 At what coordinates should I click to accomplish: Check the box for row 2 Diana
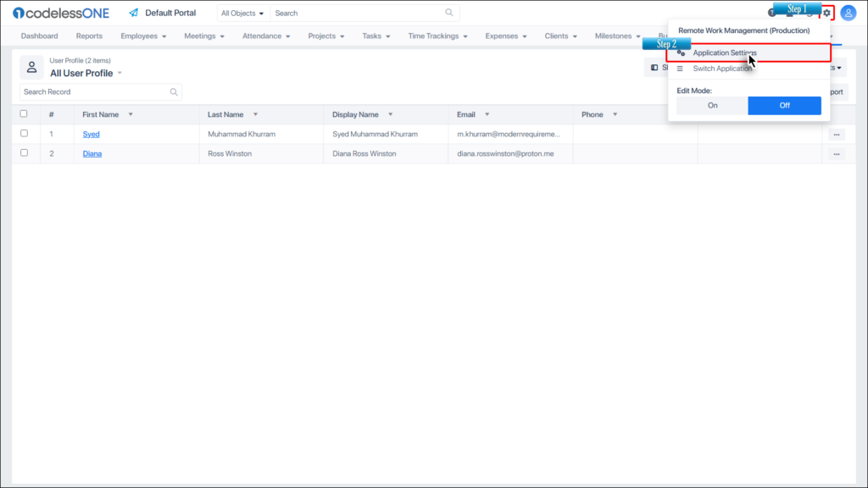click(24, 152)
